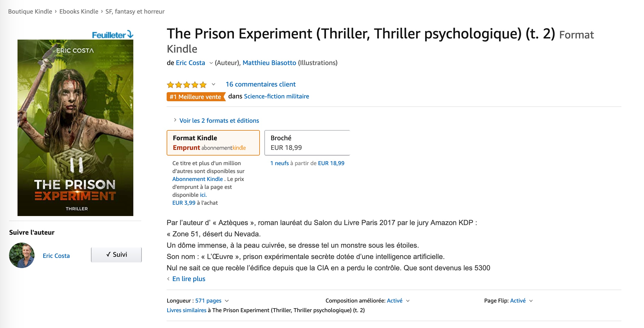Select the Broché format tab
644x328 pixels.
[307, 143]
